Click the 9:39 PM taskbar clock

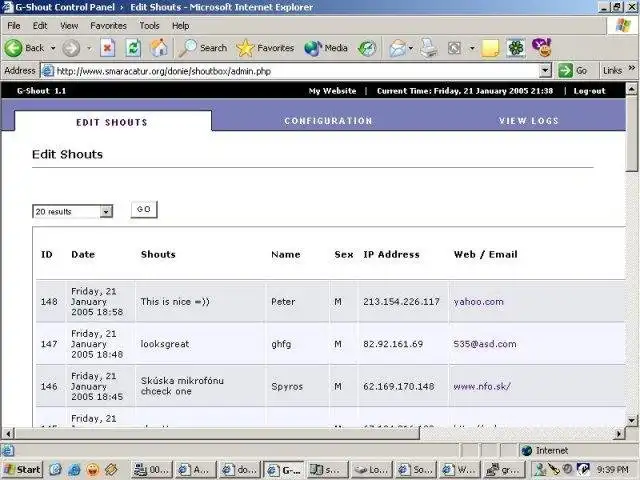click(x=612, y=470)
